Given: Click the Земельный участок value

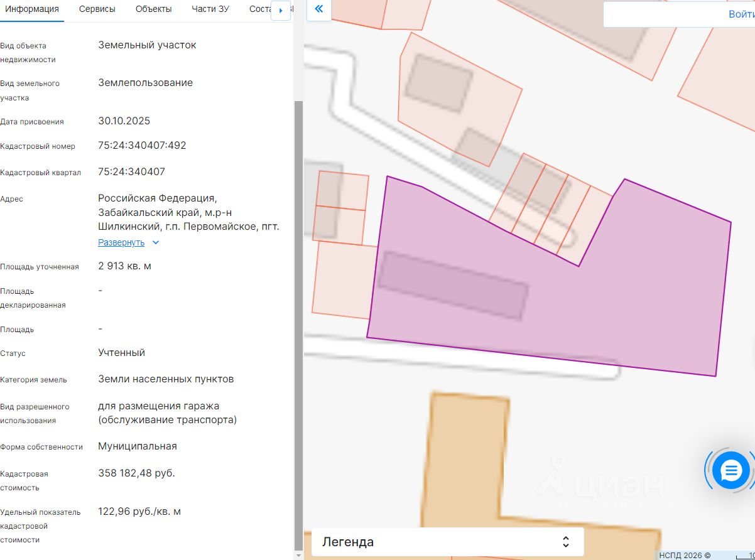Looking at the screenshot, I should [x=147, y=45].
